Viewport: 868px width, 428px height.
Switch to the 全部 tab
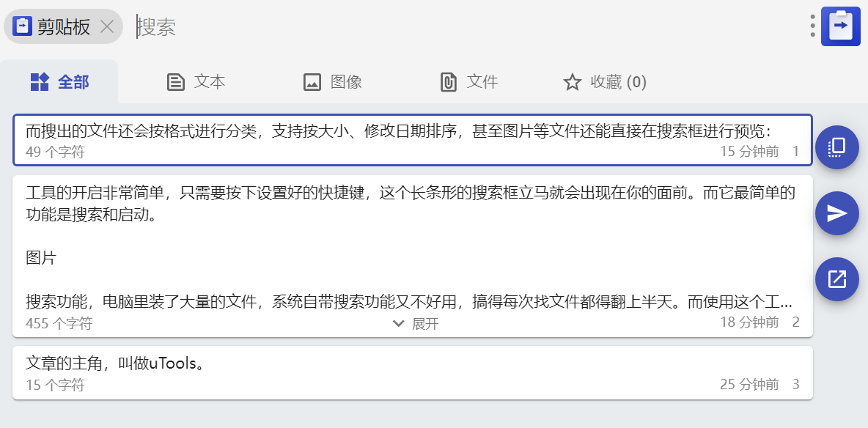59,82
